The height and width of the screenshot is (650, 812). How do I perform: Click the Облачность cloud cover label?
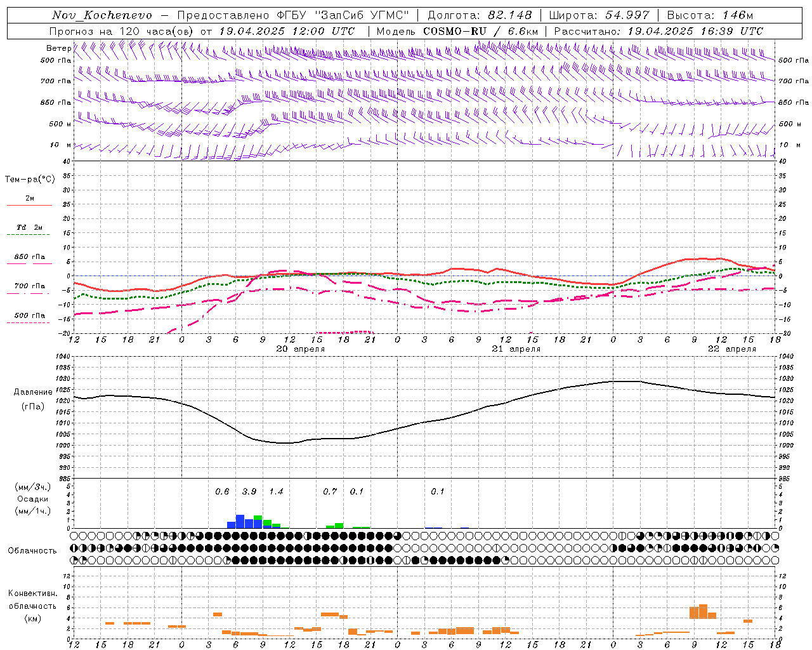(x=32, y=551)
